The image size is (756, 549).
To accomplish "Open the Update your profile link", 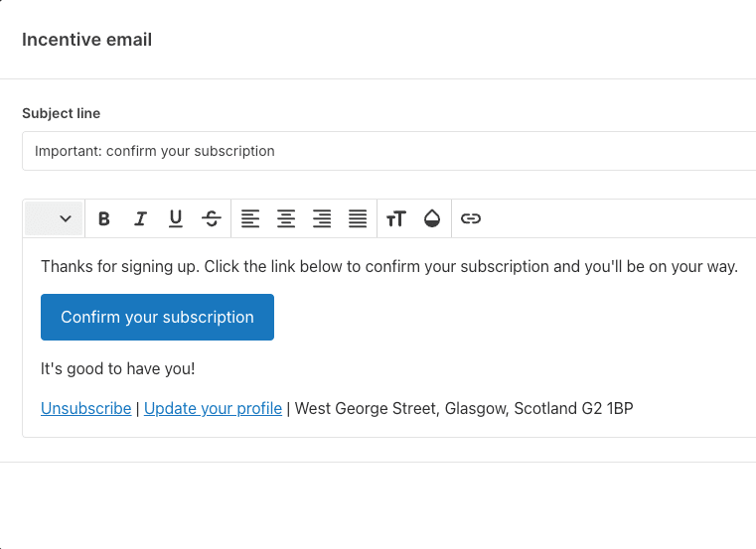I will pyautogui.click(x=213, y=408).
